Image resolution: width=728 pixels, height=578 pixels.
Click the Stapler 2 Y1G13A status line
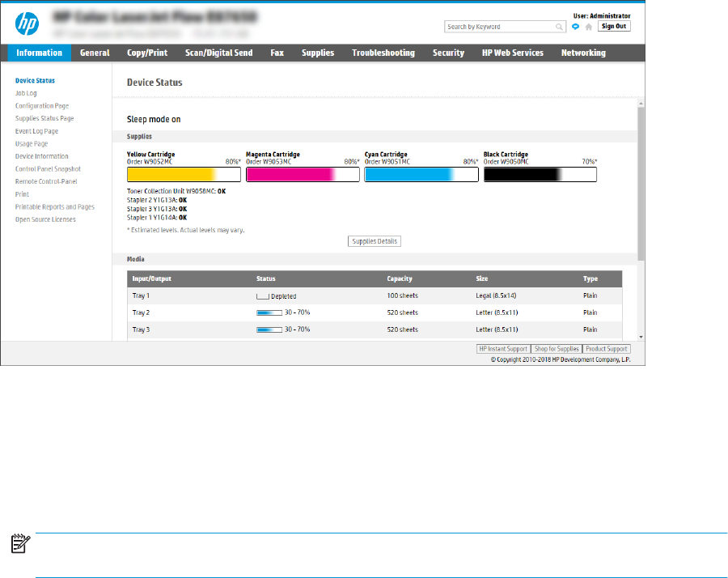pyautogui.click(x=157, y=200)
